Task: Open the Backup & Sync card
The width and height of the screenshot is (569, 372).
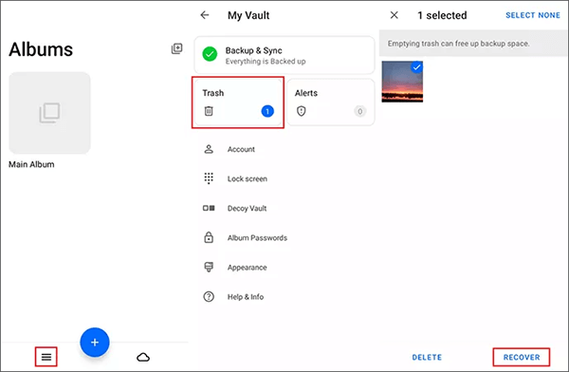Action: [x=284, y=55]
